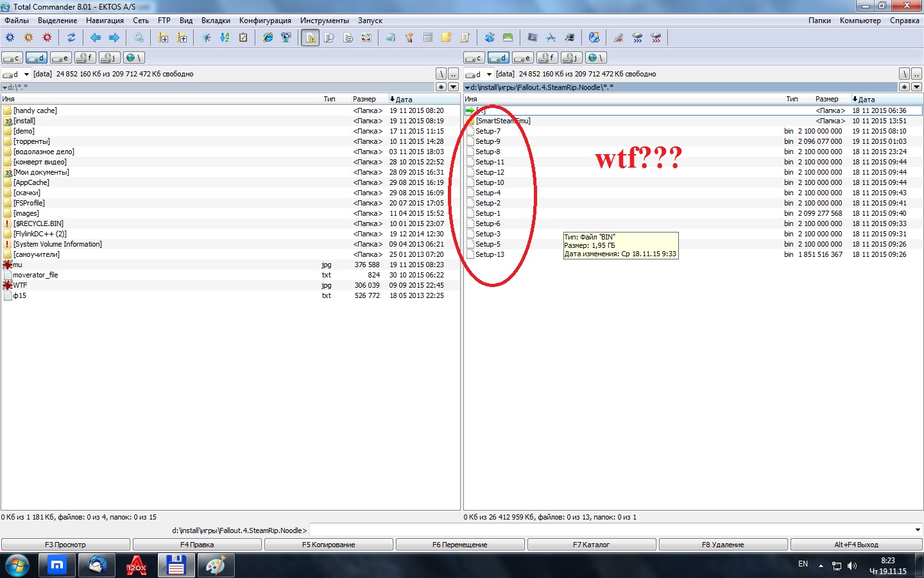This screenshot has height=578, width=924.
Task: Click the drive with blue arrows icon
Action: 637,38
